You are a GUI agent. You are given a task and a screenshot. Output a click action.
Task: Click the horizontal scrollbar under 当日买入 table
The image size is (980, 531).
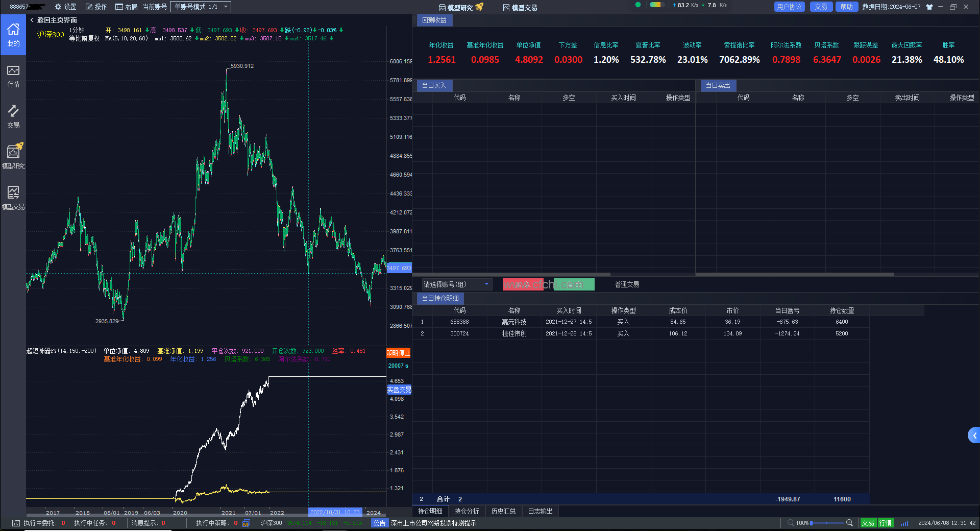pyautogui.click(x=511, y=274)
